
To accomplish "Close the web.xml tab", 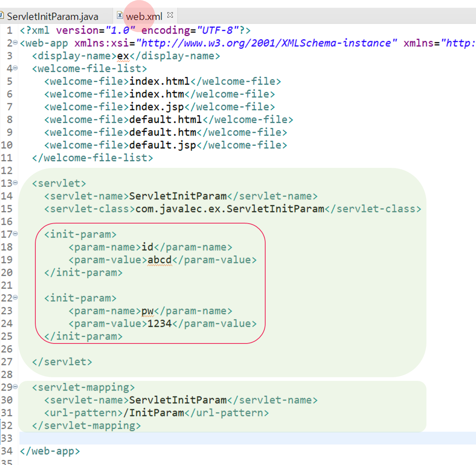I will click(170, 15).
